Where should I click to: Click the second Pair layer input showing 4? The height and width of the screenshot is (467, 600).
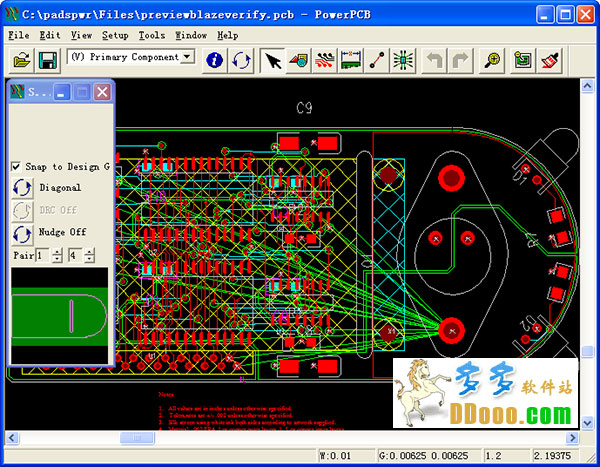[75, 255]
